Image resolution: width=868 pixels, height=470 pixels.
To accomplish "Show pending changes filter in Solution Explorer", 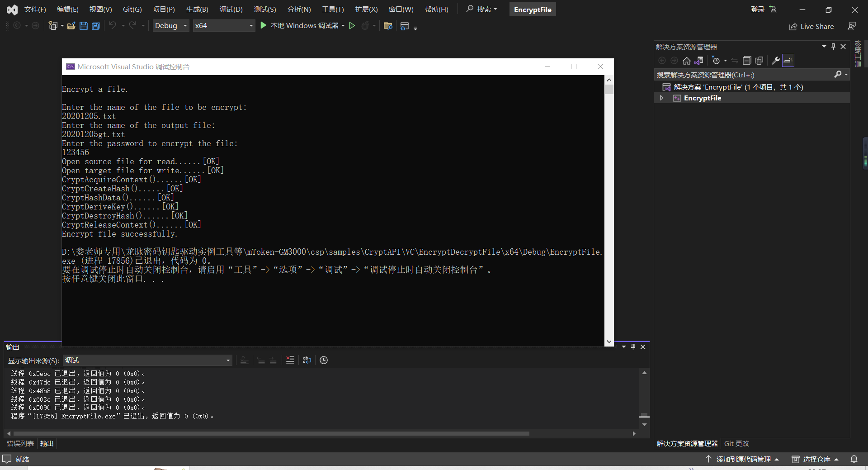I will click(x=716, y=61).
